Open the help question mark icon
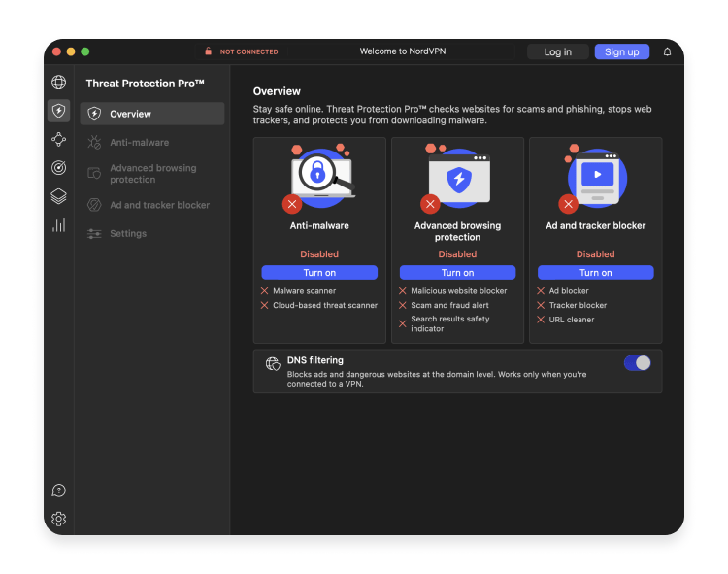This screenshot has width=728, height=574. pyautogui.click(x=59, y=490)
